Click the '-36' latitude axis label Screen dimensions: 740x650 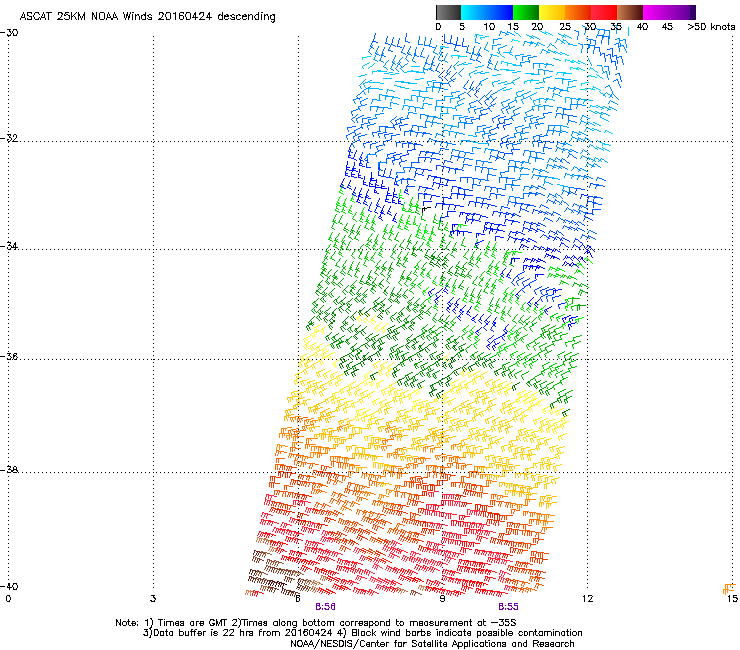(x=9, y=356)
